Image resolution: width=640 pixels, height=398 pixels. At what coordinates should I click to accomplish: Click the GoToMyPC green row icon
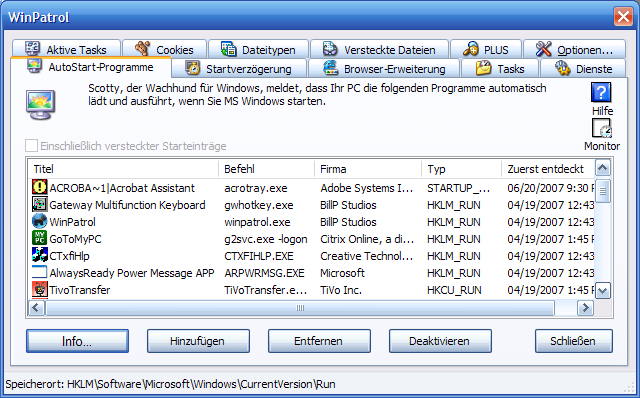(x=40, y=238)
